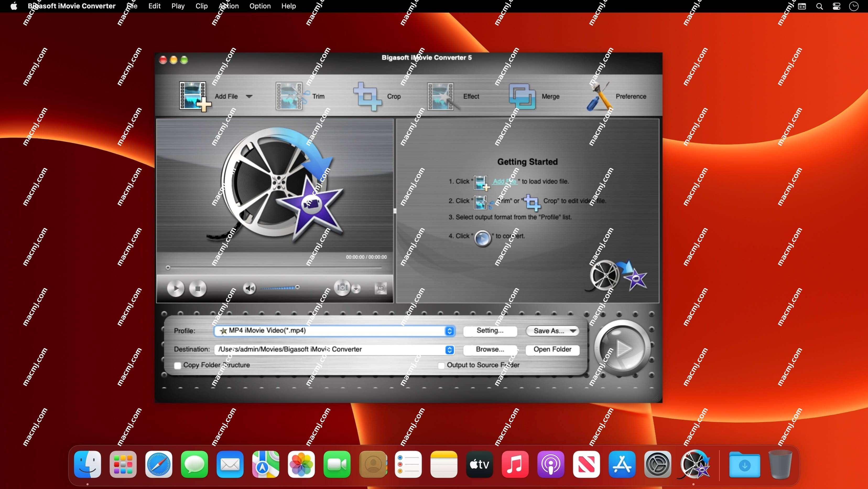Image resolution: width=868 pixels, height=489 pixels.
Task: Open Launchpad from the Dock
Action: pos(123,464)
